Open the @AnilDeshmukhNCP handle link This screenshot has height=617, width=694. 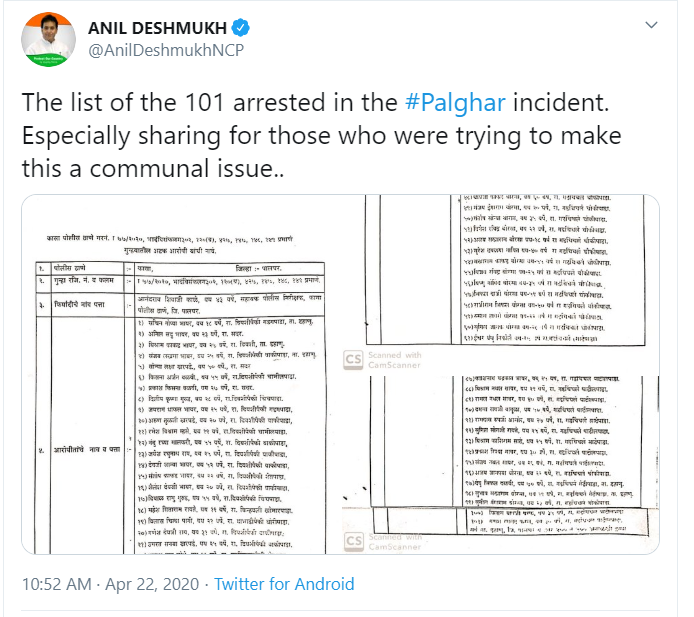coord(166,50)
